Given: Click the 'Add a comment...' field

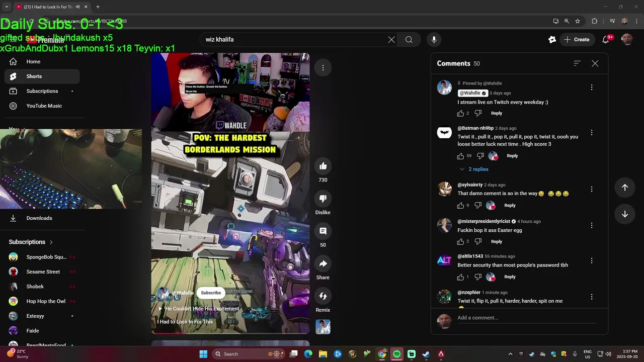Looking at the screenshot, I should point(527,318).
